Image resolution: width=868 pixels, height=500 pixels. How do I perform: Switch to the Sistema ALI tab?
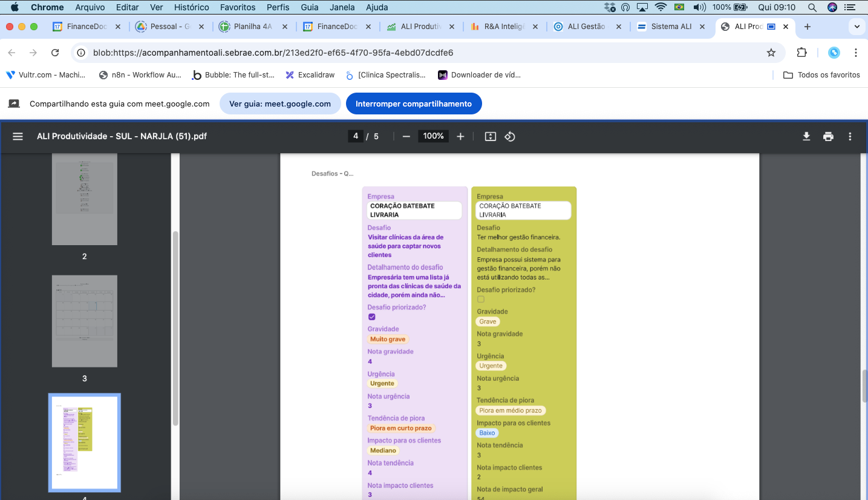[x=671, y=27]
